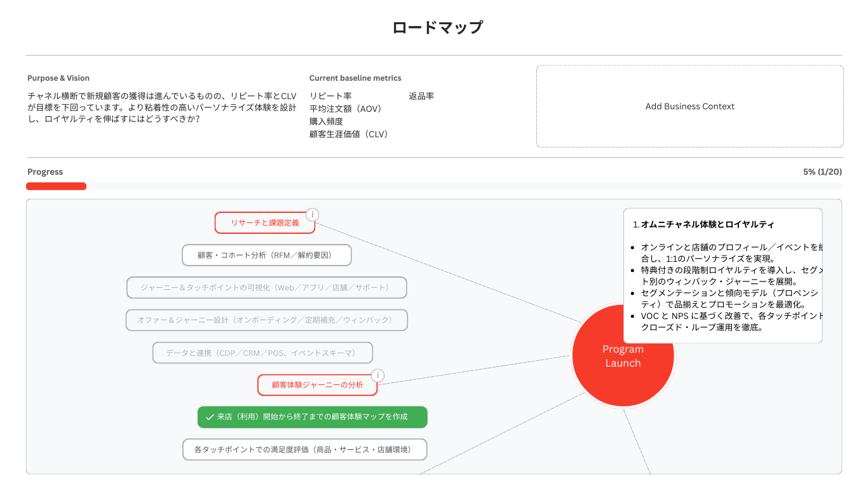Open info icon beside リサーチと課題定義
Image resolution: width=868 pixels, height=488 pixels.
(x=312, y=214)
